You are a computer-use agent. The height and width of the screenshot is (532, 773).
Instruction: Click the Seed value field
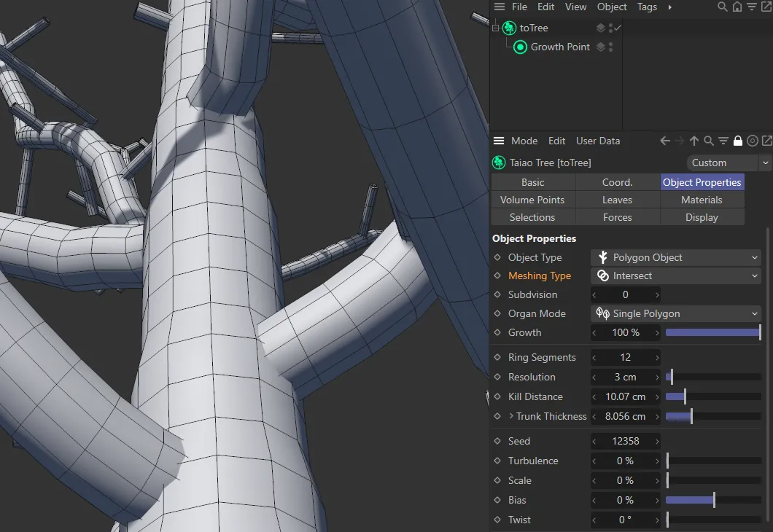pos(626,441)
